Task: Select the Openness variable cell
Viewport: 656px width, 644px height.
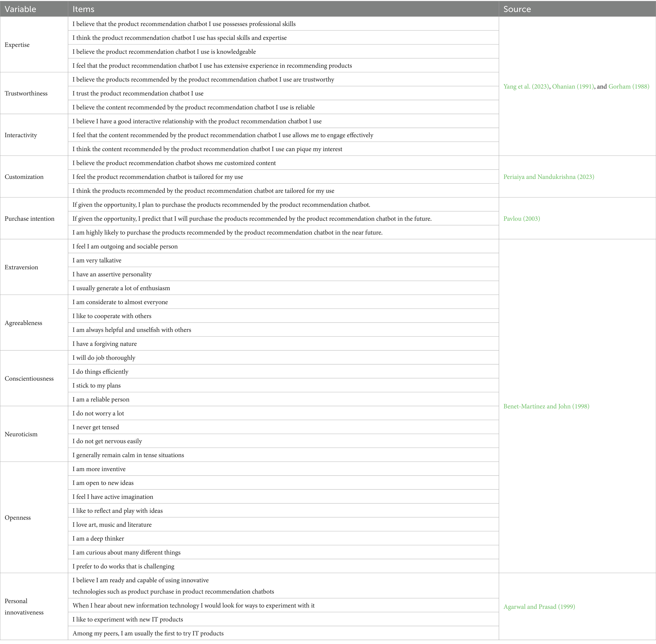Action: [x=34, y=518]
